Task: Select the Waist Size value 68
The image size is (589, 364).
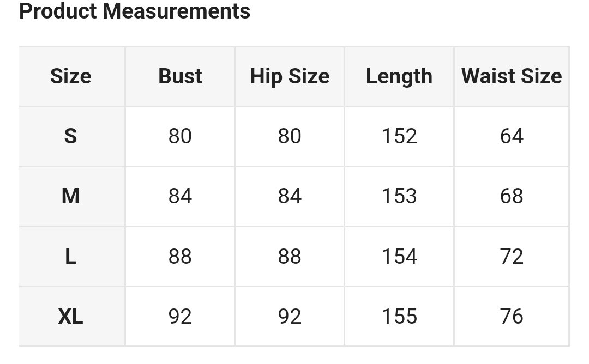Action: 512,196
